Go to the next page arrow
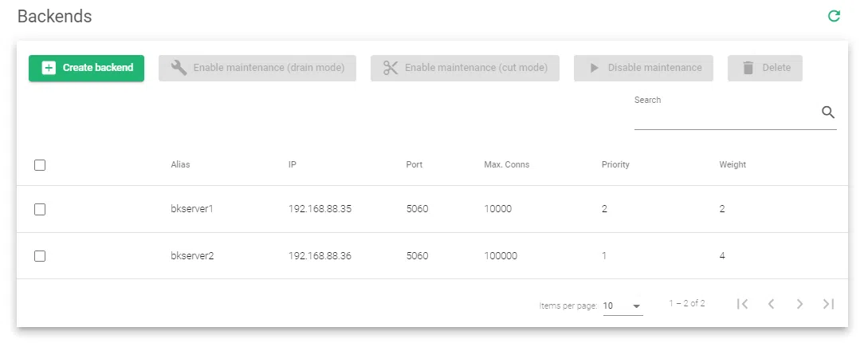This screenshot has width=868, height=355. point(799,304)
